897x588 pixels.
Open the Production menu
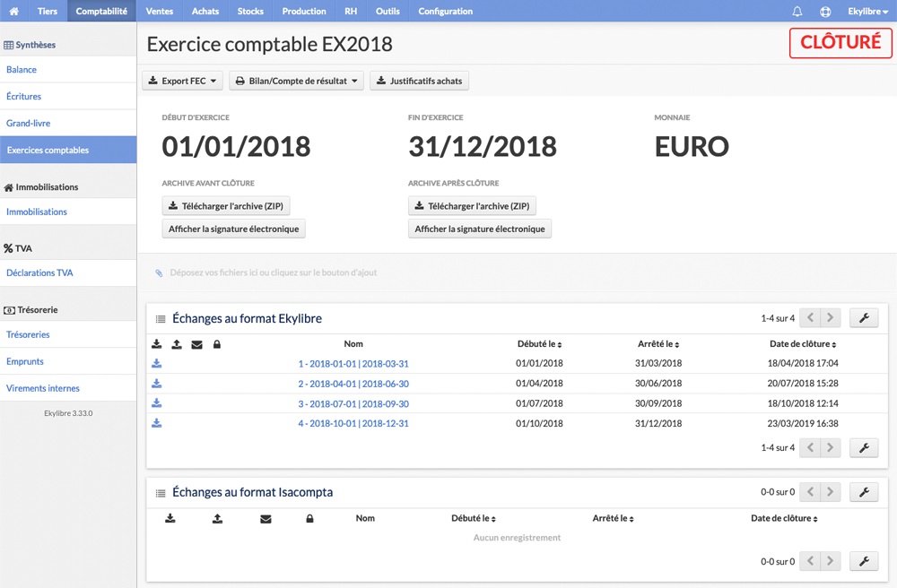[x=304, y=12]
